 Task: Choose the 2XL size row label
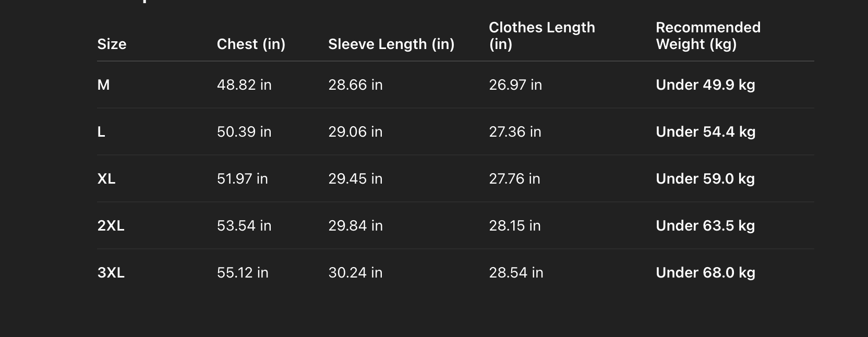click(x=111, y=226)
